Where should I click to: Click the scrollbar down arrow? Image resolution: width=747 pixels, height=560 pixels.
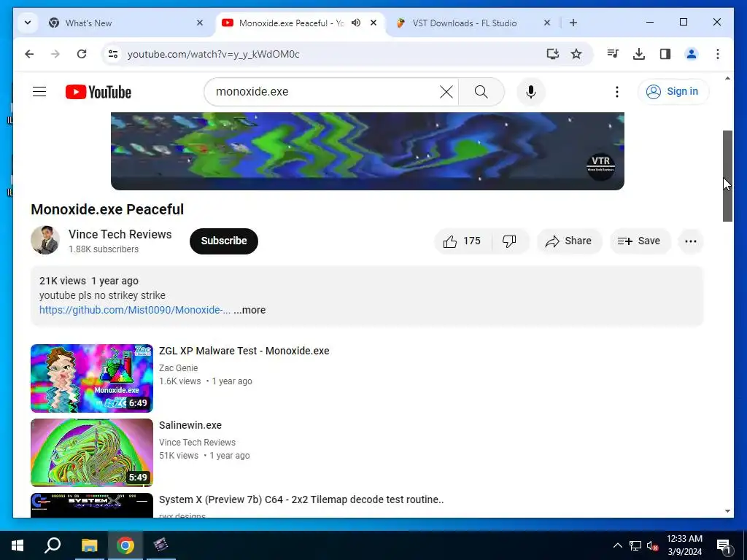click(727, 511)
